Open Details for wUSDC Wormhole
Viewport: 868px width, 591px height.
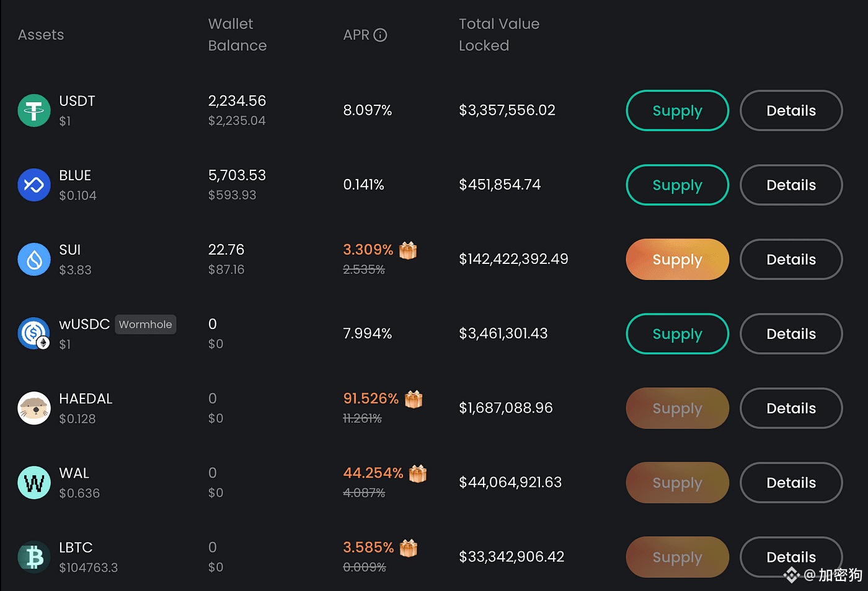pyautogui.click(x=791, y=333)
